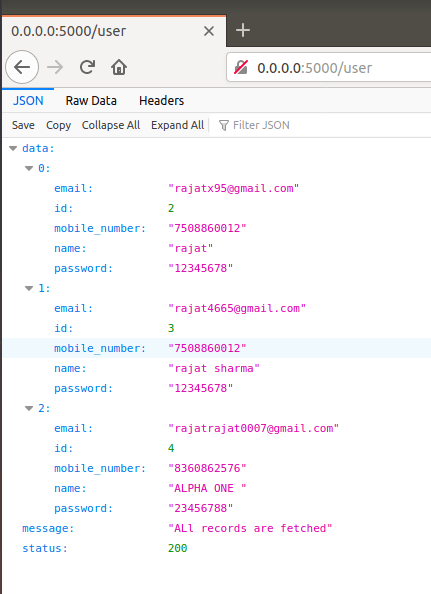Click the email: key in item 2

(73, 428)
